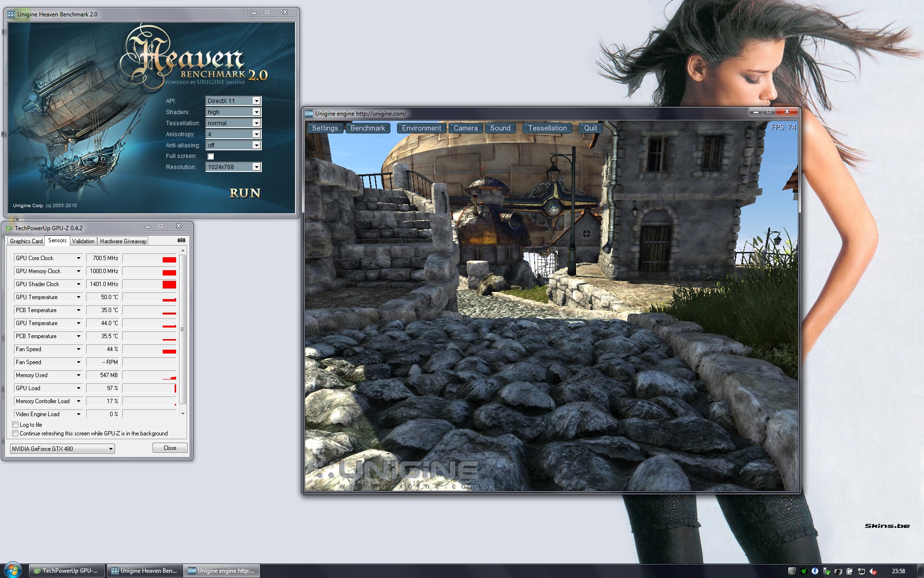The image size is (924, 578).
Task: Enable the Log to file checkbox
Action: tap(15, 425)
